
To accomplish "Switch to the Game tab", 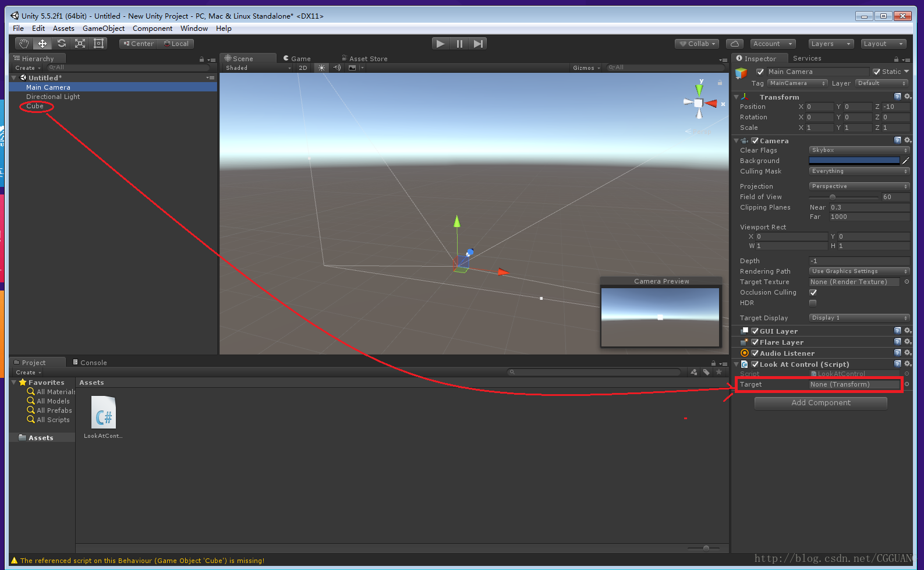I will [297, 58].
